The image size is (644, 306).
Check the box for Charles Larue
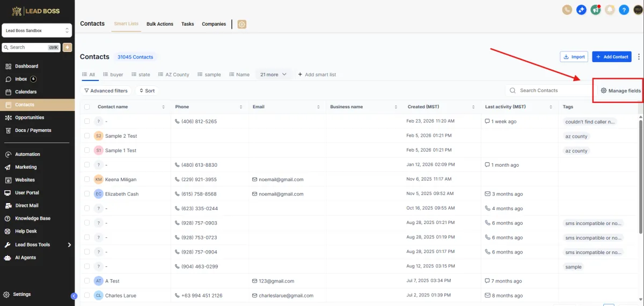[87, 295]
